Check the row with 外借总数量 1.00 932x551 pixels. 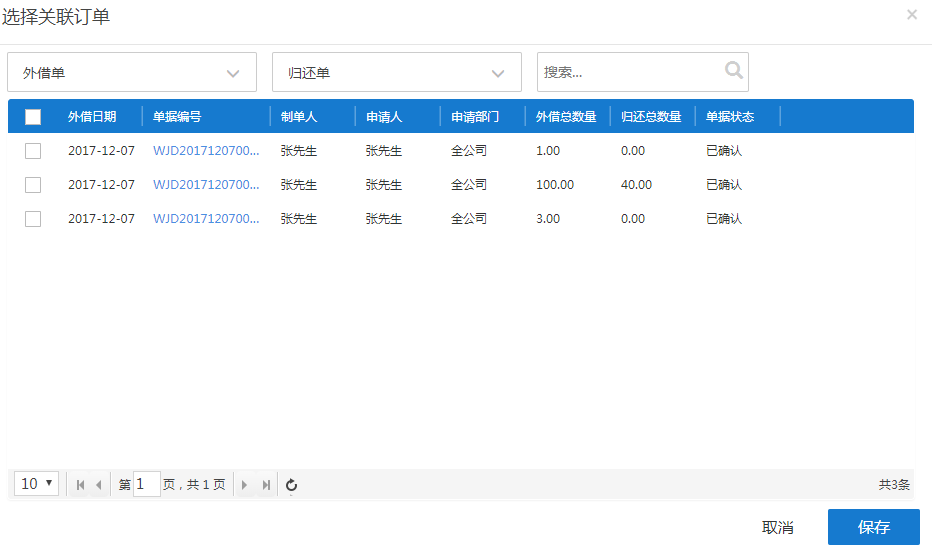pos(33,151)
